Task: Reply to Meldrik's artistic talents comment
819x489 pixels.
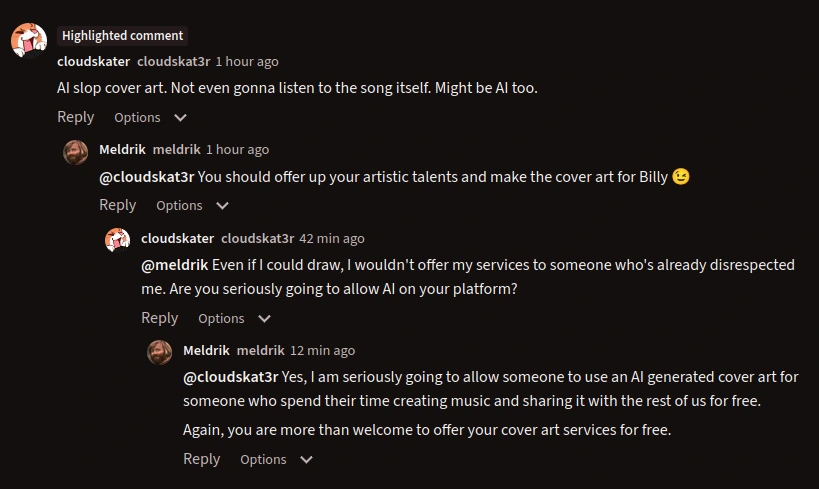Action: click(118, 205)
